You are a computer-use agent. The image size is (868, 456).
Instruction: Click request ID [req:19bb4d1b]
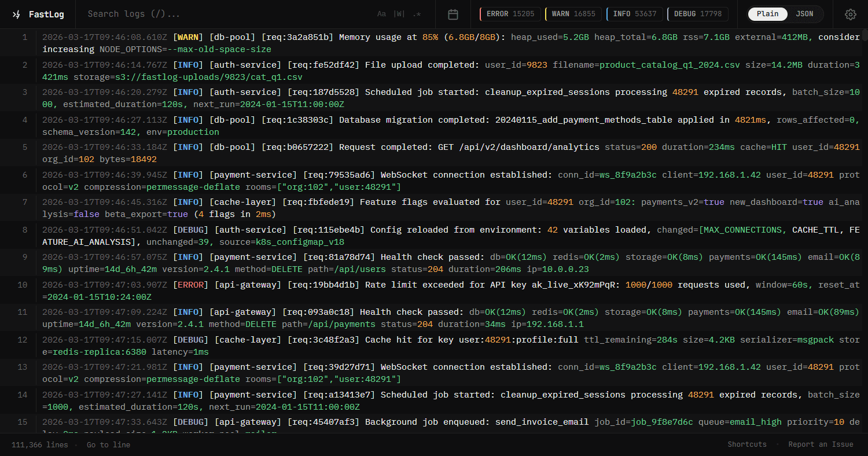(323, 285)
